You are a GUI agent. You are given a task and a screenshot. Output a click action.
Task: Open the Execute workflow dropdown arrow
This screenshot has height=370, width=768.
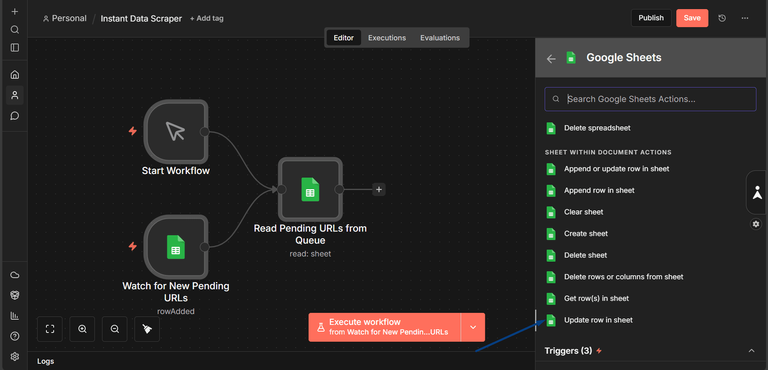(x=473, y=327)
